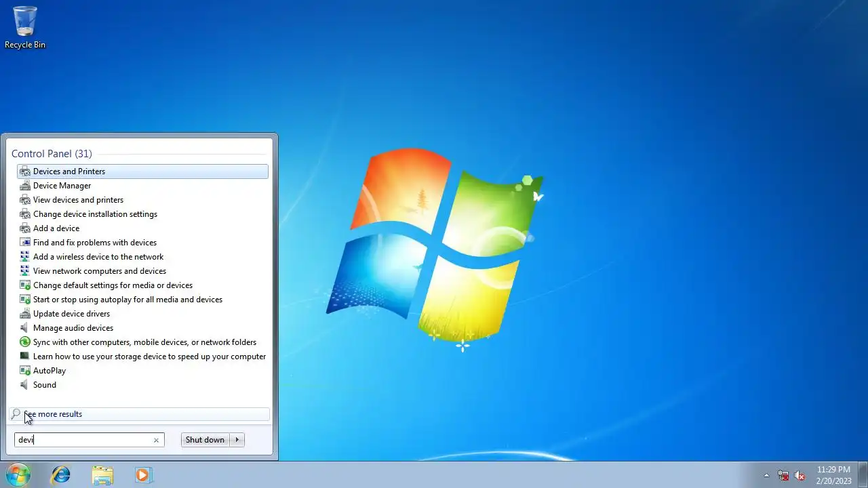Click the icon beside Devices and Printers
Viewport: 868px width, 488px height.
(x=25, y=171)
